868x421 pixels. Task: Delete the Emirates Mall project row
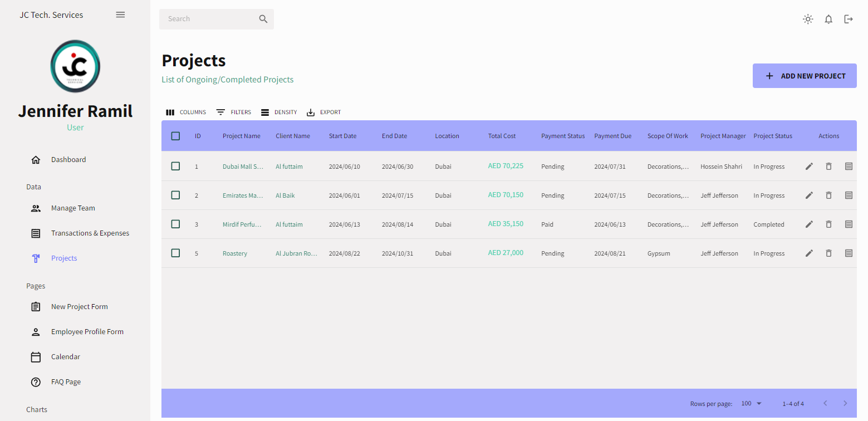828,195
